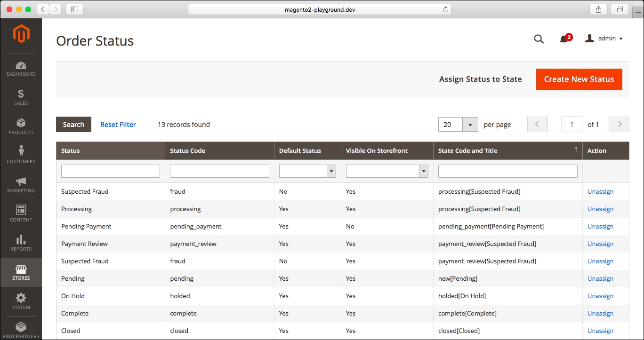Click the Magento logo in sidebar

pos(21,34)
